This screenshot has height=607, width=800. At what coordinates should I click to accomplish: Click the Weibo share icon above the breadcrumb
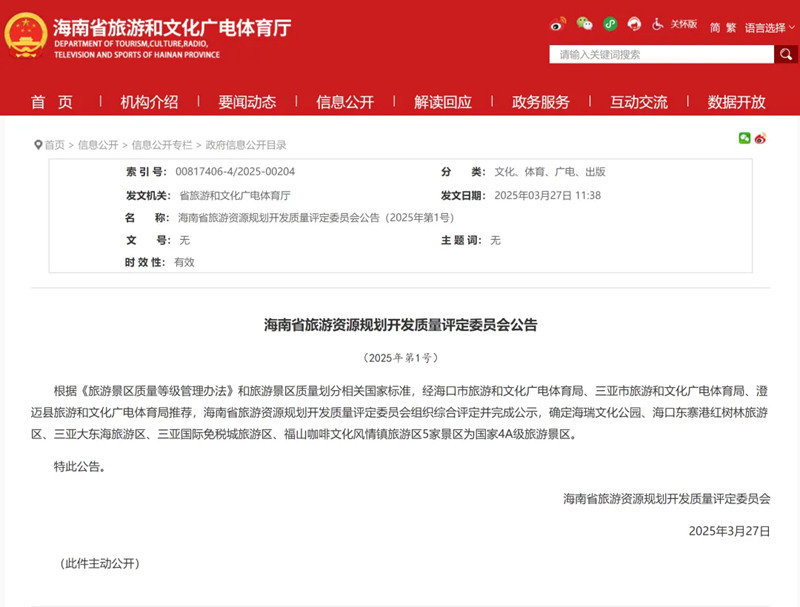[x=761, y=140]
